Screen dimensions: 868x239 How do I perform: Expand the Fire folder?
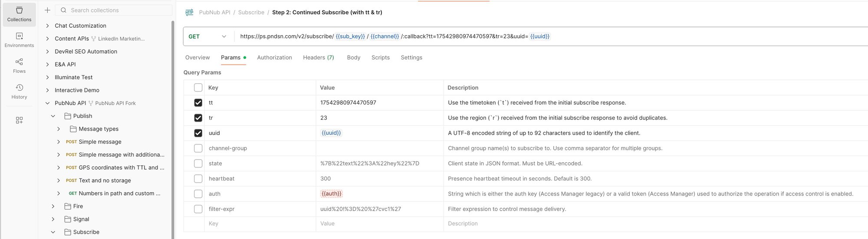(x=53, y=206)
